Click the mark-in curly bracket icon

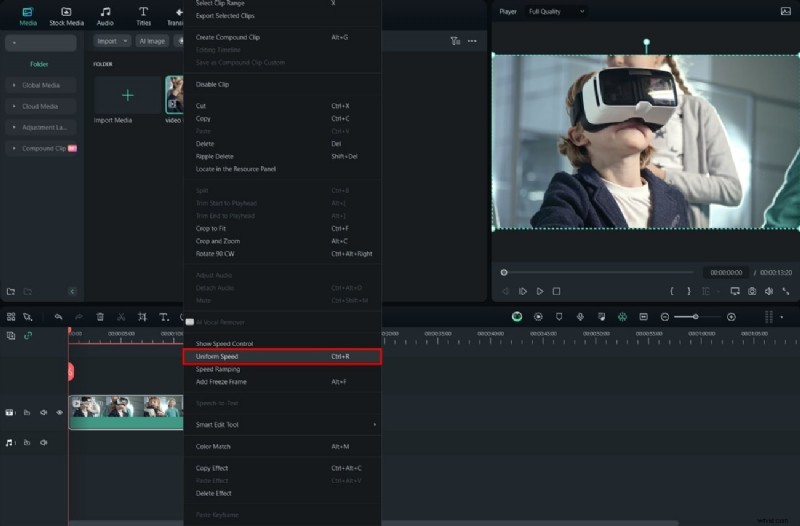672,291
